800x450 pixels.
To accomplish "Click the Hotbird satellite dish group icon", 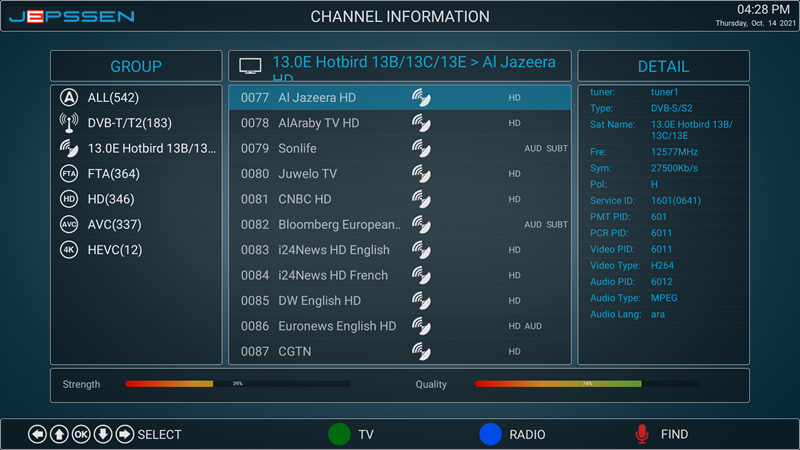I will click(69, 148).
